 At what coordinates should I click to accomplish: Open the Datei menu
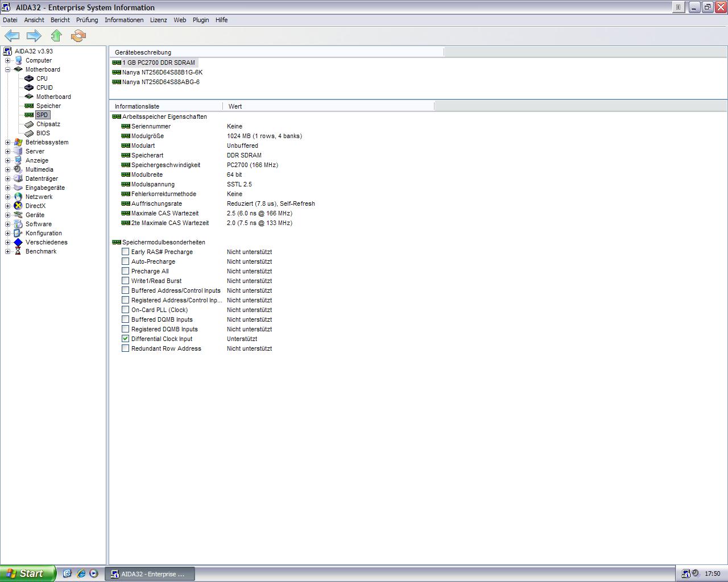[x=10, y=20]
